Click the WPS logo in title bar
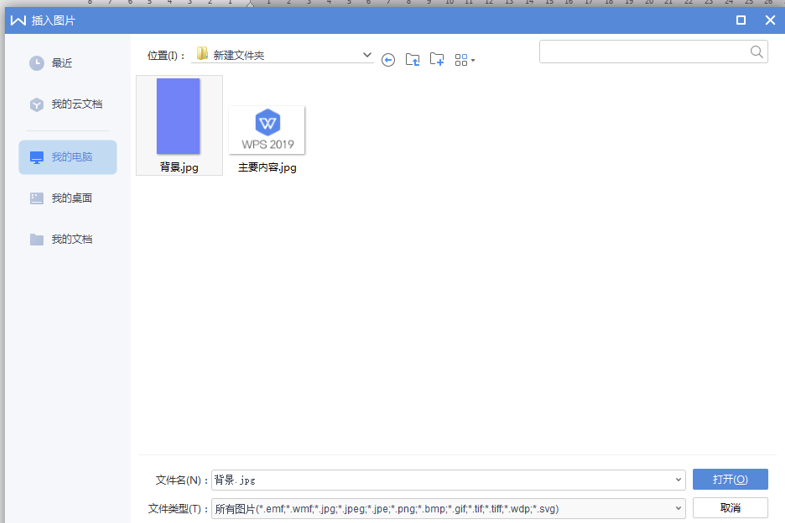 coord(18,21)
